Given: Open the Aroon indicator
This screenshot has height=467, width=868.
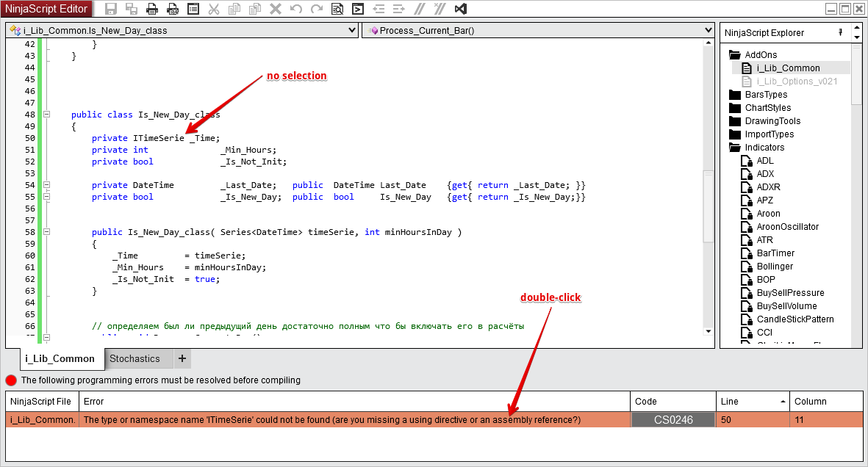Looking at the screenshot, I should [768, 214].
